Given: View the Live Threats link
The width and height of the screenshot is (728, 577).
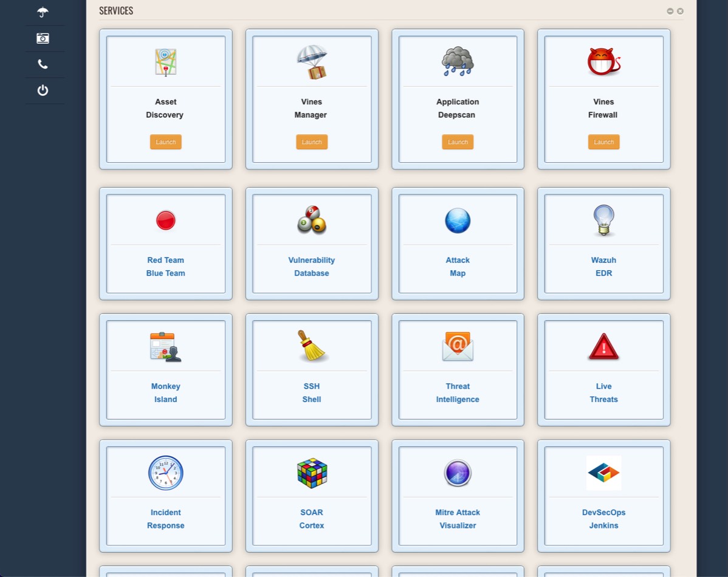Looking at the screenshot, I should coord(603,393).
